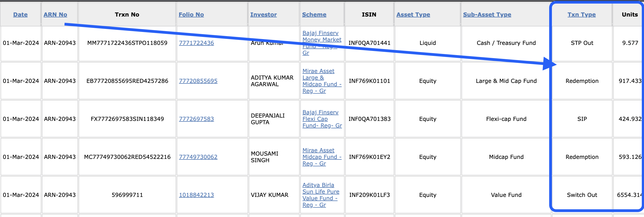Viewport: 644px width, 217px height.
Task: Sort table by the Date column header
Action: click(20, 15)
